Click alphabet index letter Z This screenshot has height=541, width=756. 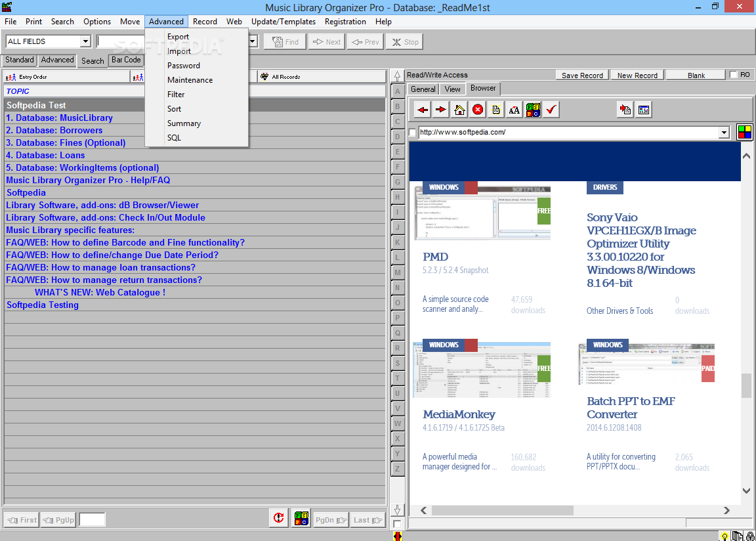398,468
